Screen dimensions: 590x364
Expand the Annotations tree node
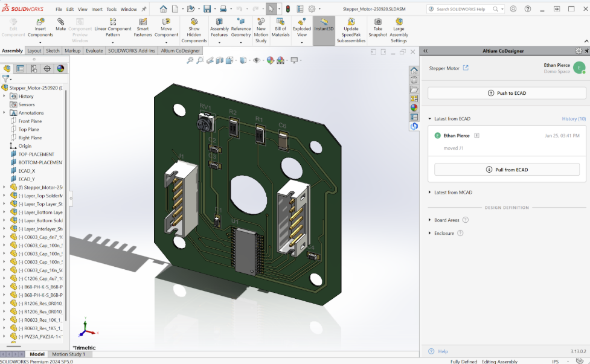pos(4,113)
